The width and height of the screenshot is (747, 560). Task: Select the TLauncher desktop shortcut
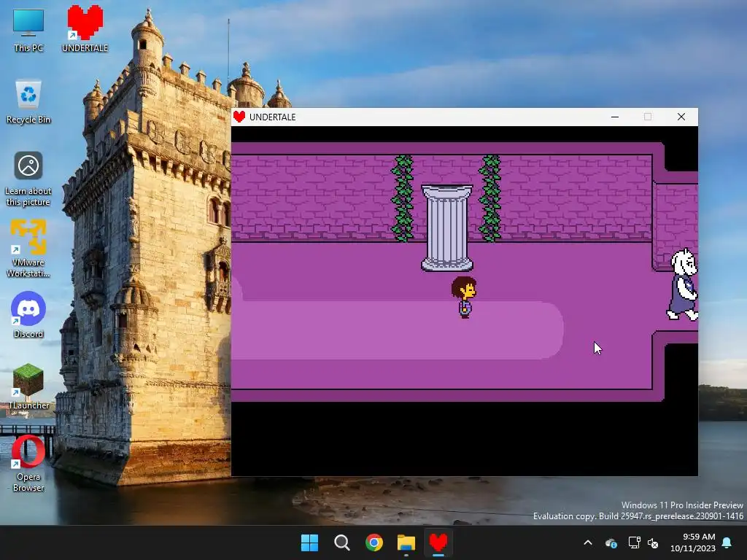[28, 386]
